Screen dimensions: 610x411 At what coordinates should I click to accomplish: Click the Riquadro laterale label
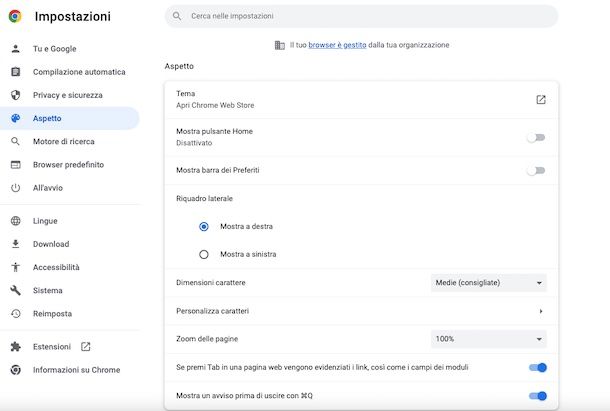(x=204, y=198)
